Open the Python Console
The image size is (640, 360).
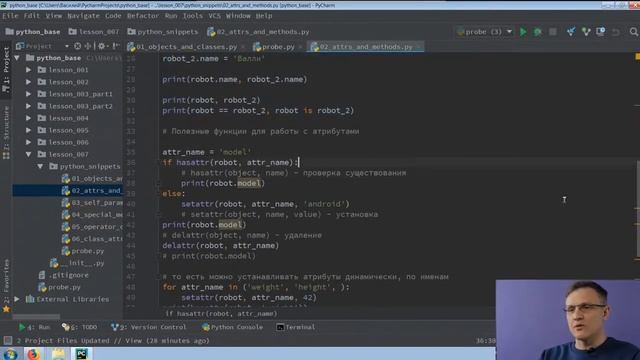232,327
